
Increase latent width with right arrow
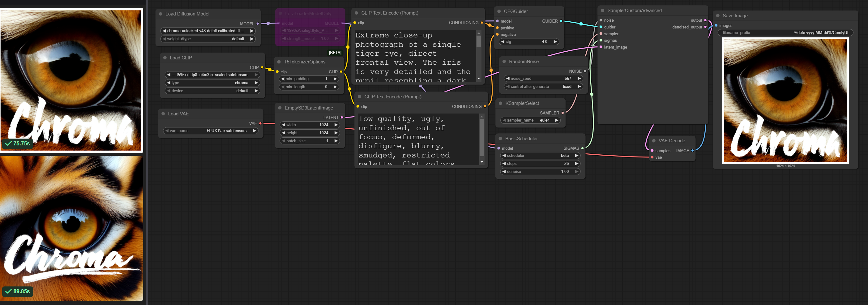pyautogui.click(x=336, y=125)
